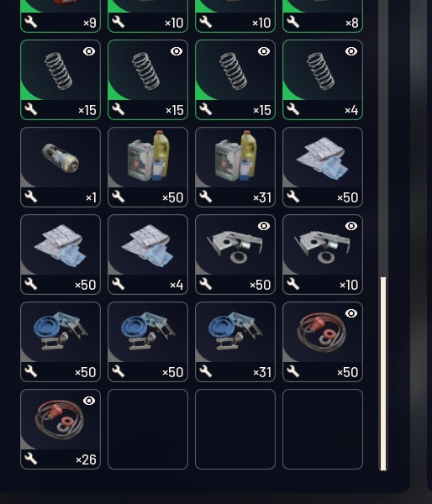Select the fabric cloth stack beside the ×31 oil jugs
Viewport: 432px width, 504px height.
(x=323, y=167)
